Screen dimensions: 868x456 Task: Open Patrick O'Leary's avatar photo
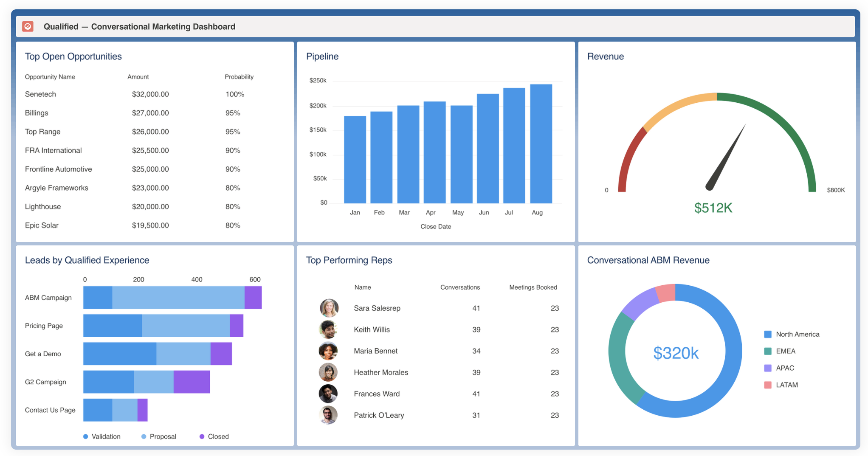point(329,415)
